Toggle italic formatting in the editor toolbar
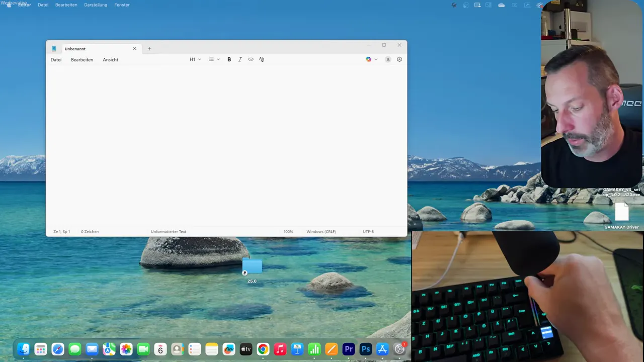The image size is (644, 362). pos(240,59)
